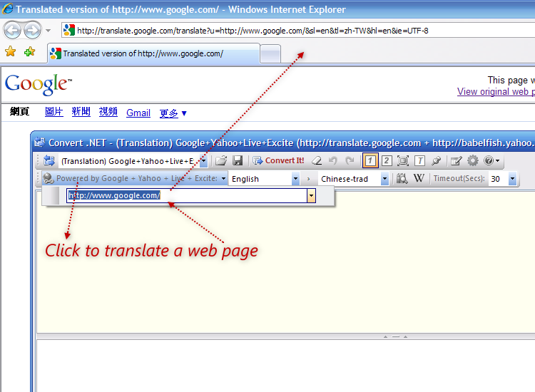Clear text with the eraser icon
Screen dimensions: 535x392
coord(317,160)
